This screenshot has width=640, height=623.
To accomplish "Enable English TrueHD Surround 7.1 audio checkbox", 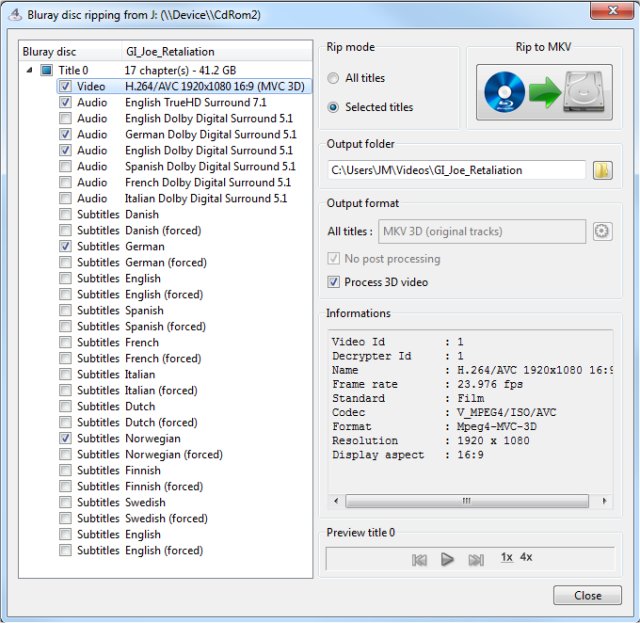I will click(x=65, y=102).
